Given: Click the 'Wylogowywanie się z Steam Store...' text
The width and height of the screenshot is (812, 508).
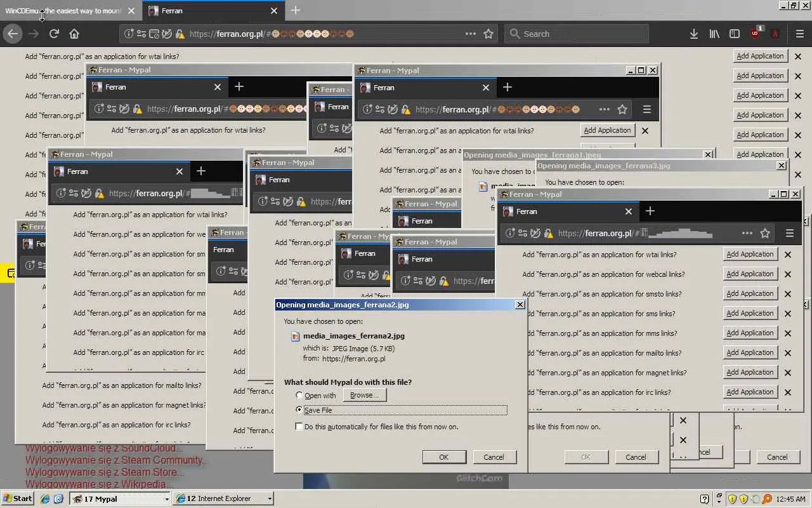Looking at the screenshot, I should click(105, 472).
